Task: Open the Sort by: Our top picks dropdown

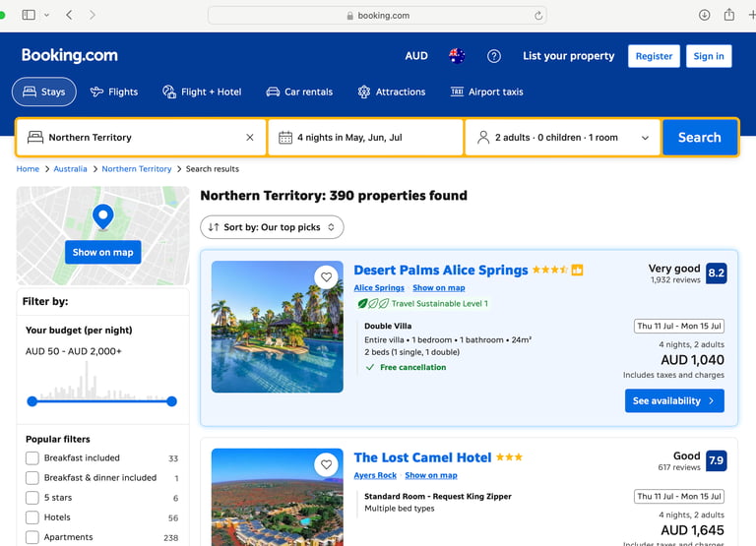Action: click(272, 227)
